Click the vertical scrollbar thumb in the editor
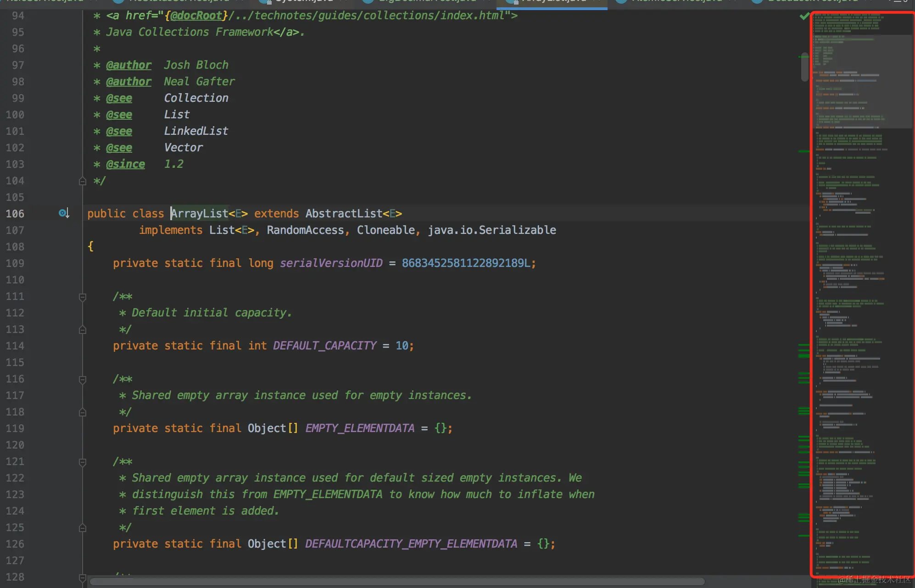 (x=804, y=67)
